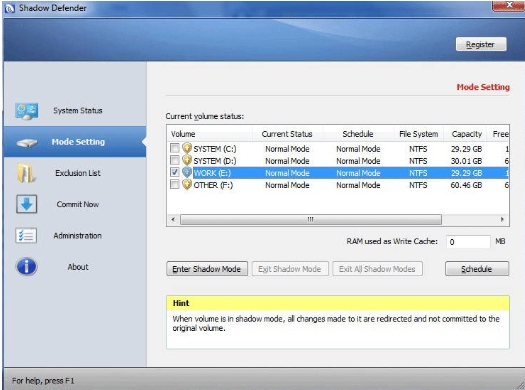
Task: Click the volume list right scroll arrow
Action: [x=502, y=220]
